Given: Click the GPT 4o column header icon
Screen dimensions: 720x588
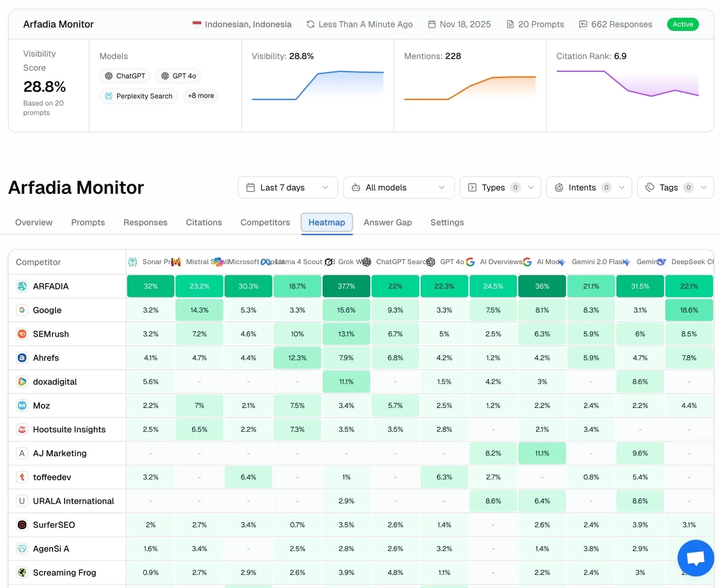Looking at the screenshot, I should click(x=430, y=262).
